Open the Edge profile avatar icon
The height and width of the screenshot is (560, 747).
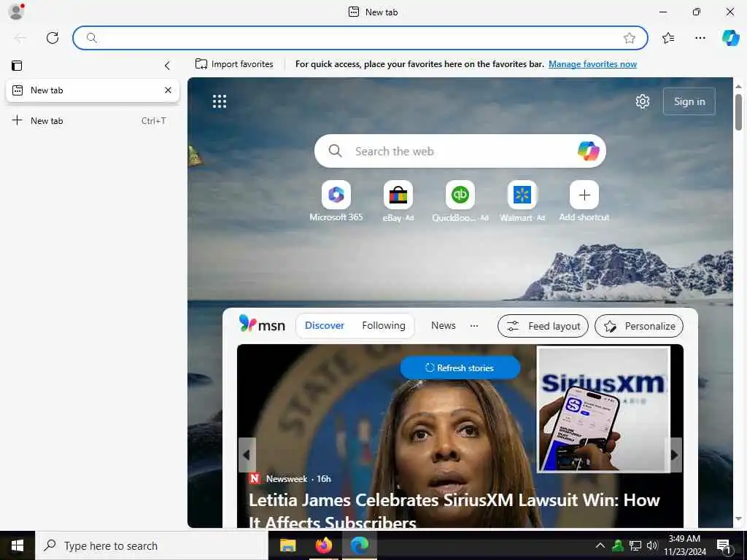point(16,12)
